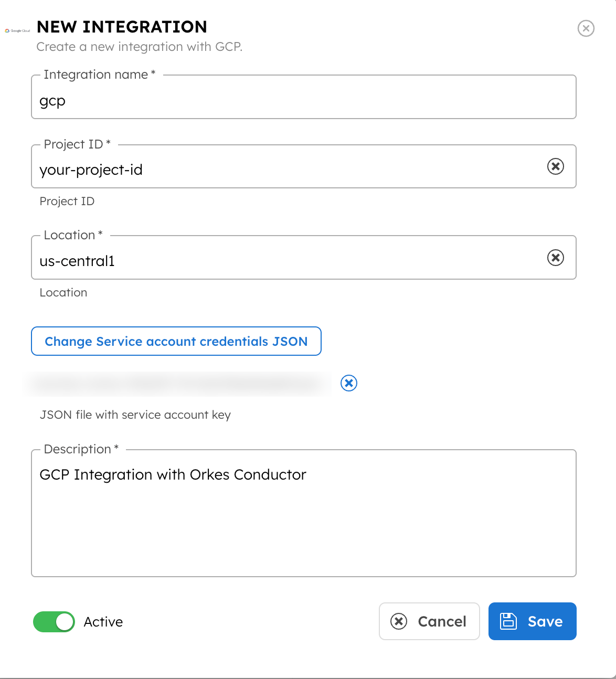
Task: Click the floppy disk icon on Save button
Action: pyautogui.click(x=508, y=621)
